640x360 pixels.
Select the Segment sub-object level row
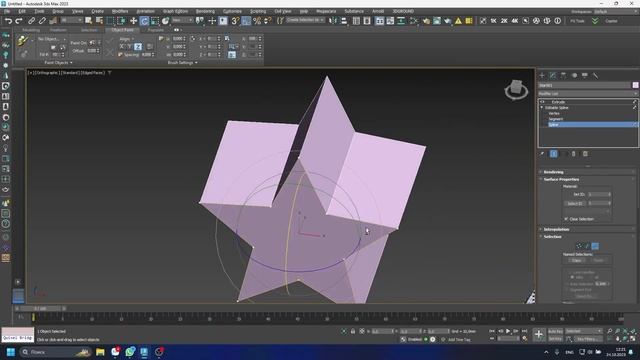(592, 119)
